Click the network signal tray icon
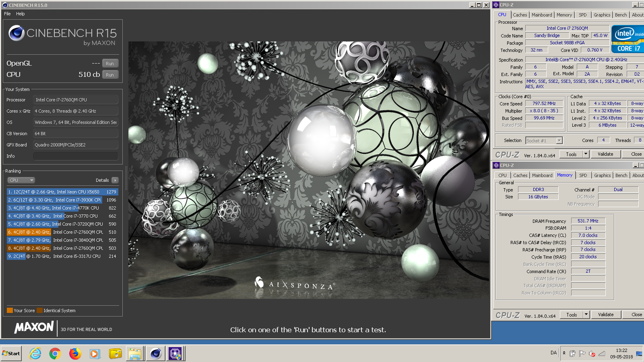Viewport: 644px width, 362px height. pos(602,354)
